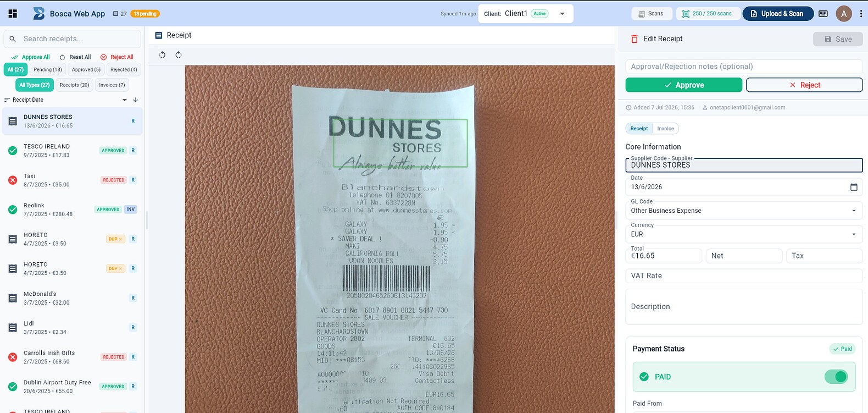Image resolution: width=868 pixels, height=413 pixels.
Task: Open the vertical three-dot options menu
Action: tap(861, 13)
